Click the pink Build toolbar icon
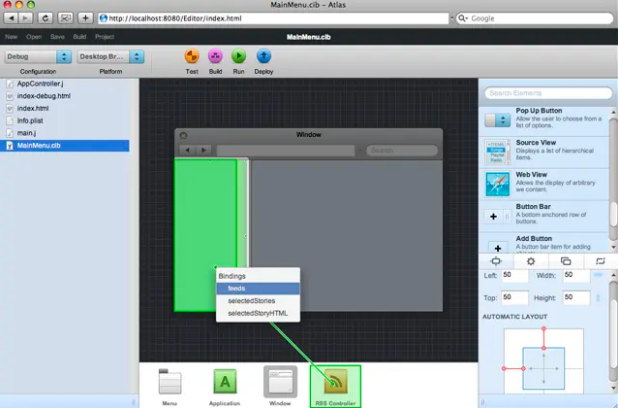618x408 pixels. tap(215, 56)
